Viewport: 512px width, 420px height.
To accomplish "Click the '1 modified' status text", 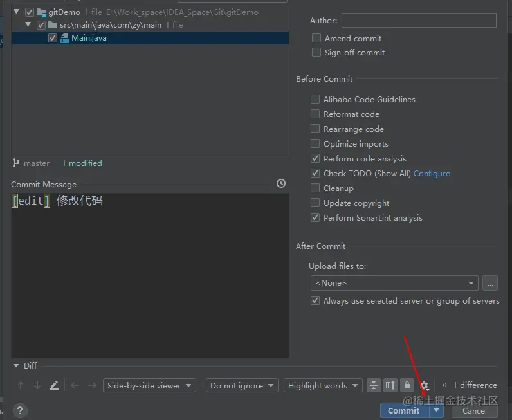I will [82, 163].
